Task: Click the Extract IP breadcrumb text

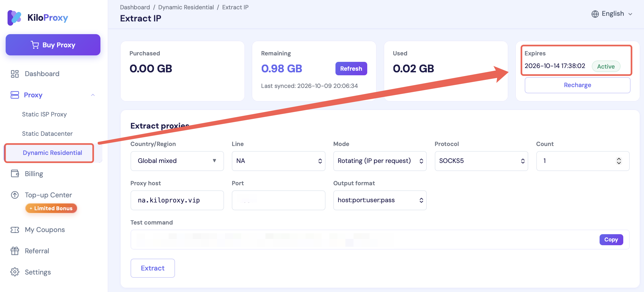Action: (x=235, y=7)
